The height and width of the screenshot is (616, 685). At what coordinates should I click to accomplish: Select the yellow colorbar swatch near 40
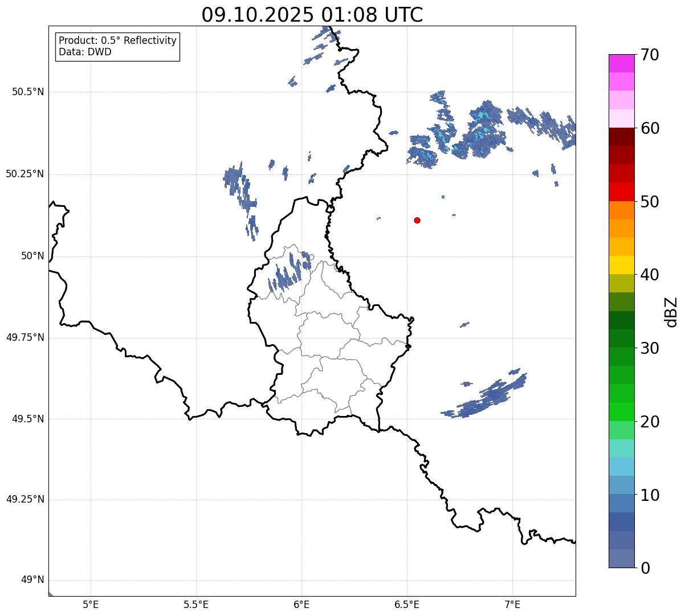point(622,265)
